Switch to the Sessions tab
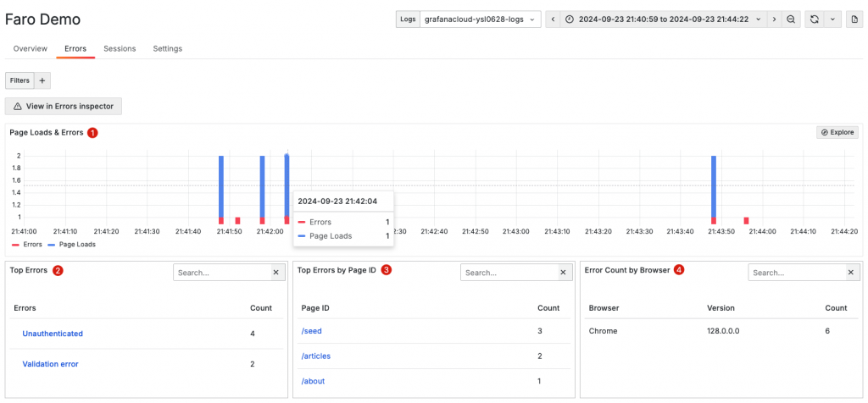 pos(120,48)
